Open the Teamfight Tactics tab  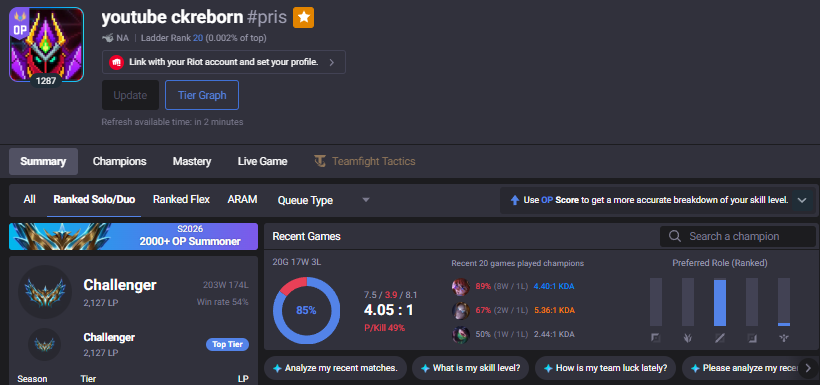pyautogui.click(x=365, y=161)
